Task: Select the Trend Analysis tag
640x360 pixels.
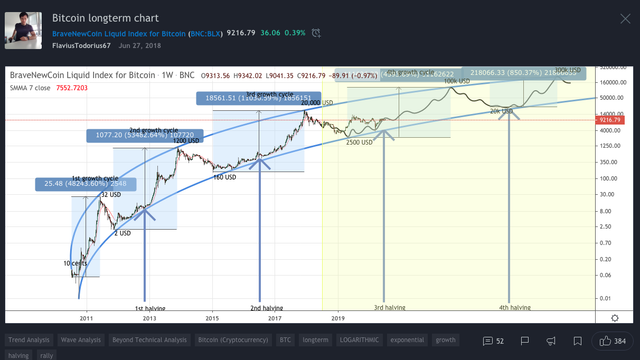Action: coord(29,340)
